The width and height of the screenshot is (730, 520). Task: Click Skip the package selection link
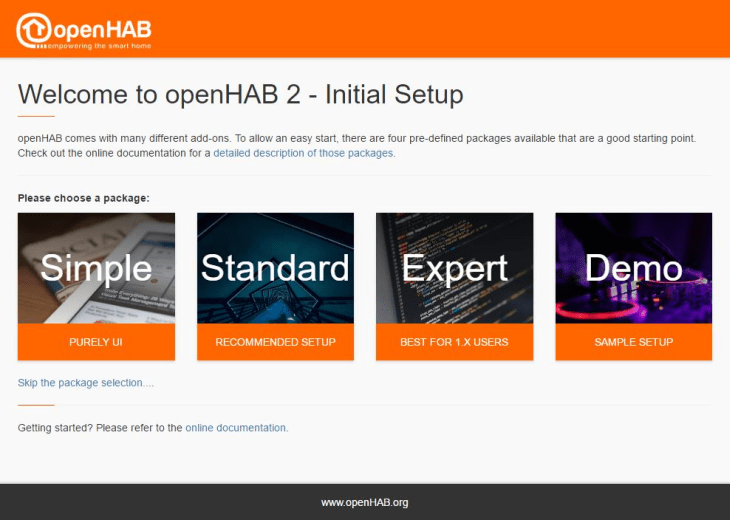point(86,383)
